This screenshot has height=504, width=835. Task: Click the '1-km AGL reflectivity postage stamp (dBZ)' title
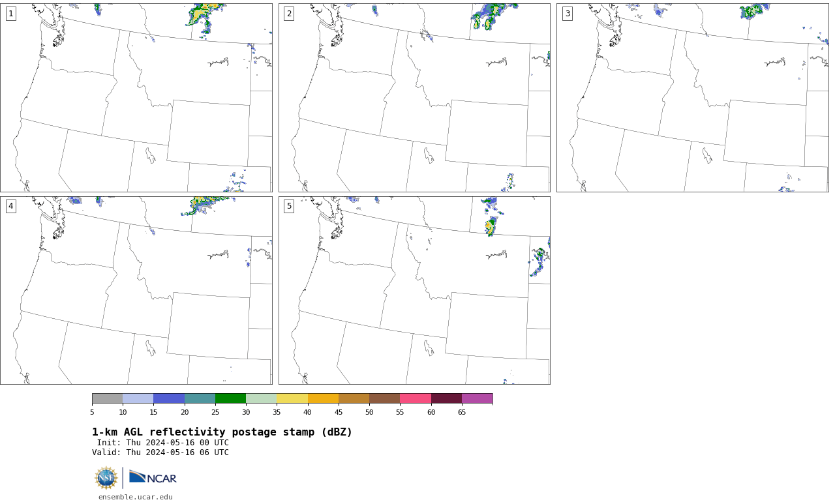222,432
